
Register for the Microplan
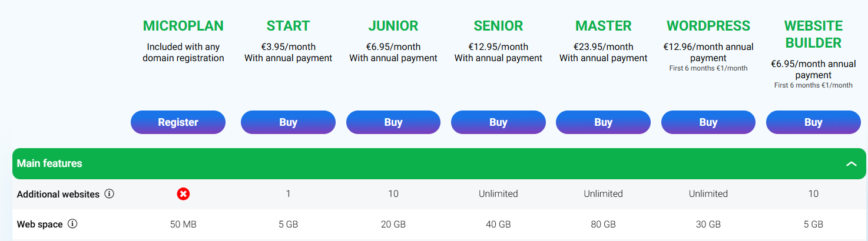[x=178, y=122]
